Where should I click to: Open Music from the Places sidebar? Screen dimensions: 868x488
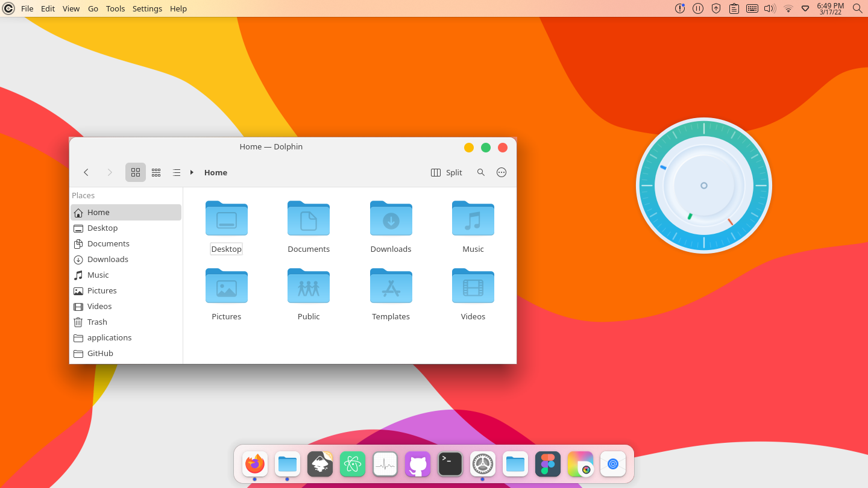[126, 275]
